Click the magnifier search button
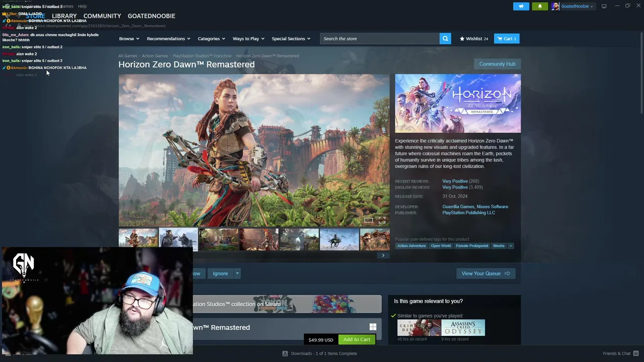644x362 pixels. coord(445,39)
